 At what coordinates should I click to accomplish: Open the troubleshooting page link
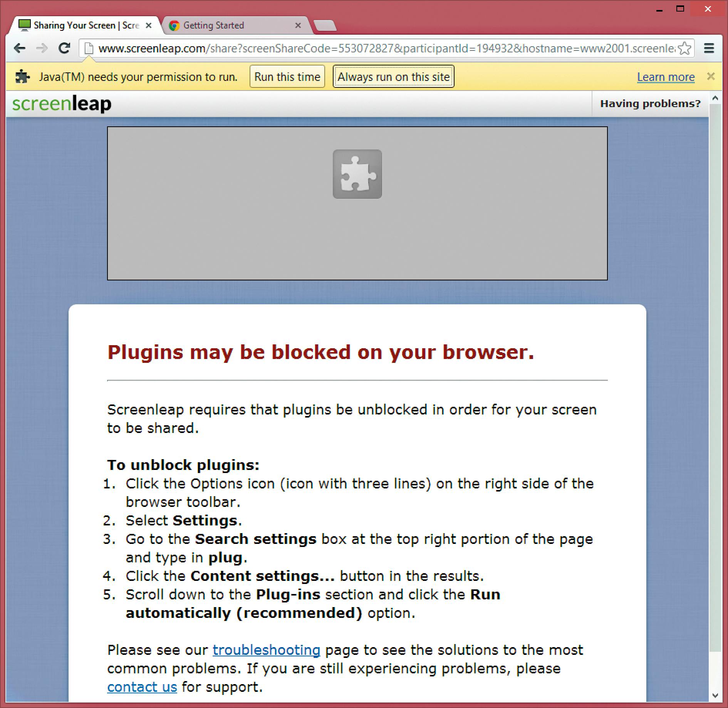266,650
